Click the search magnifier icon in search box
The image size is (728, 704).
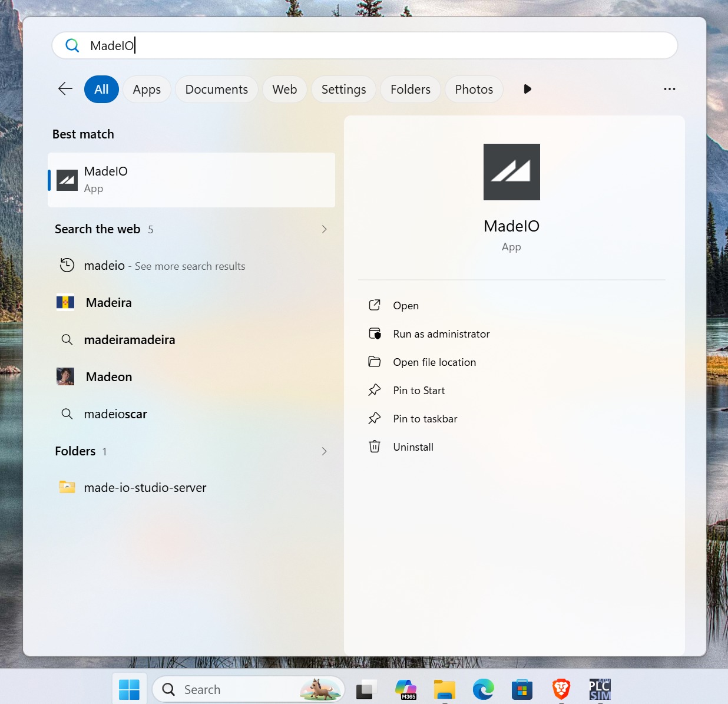click(x=72, y=45)
